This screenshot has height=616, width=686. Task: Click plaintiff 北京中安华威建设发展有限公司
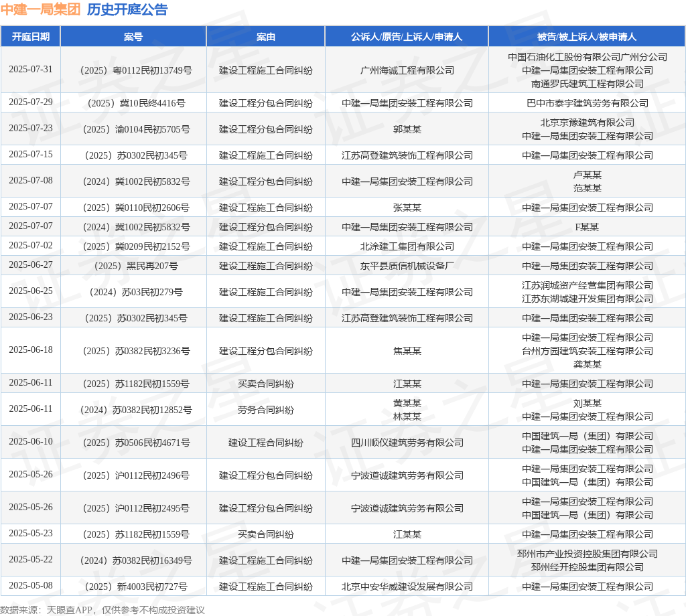407,587
